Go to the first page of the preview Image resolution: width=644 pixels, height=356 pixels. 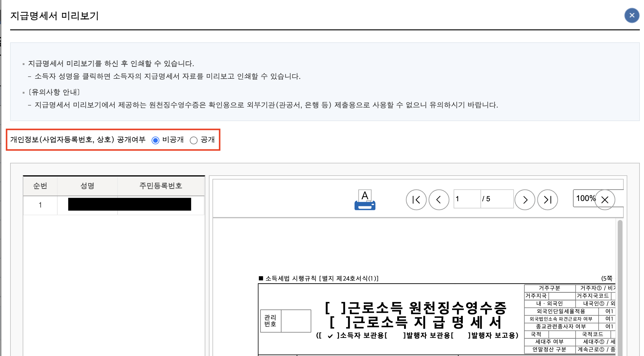point(416,199)
